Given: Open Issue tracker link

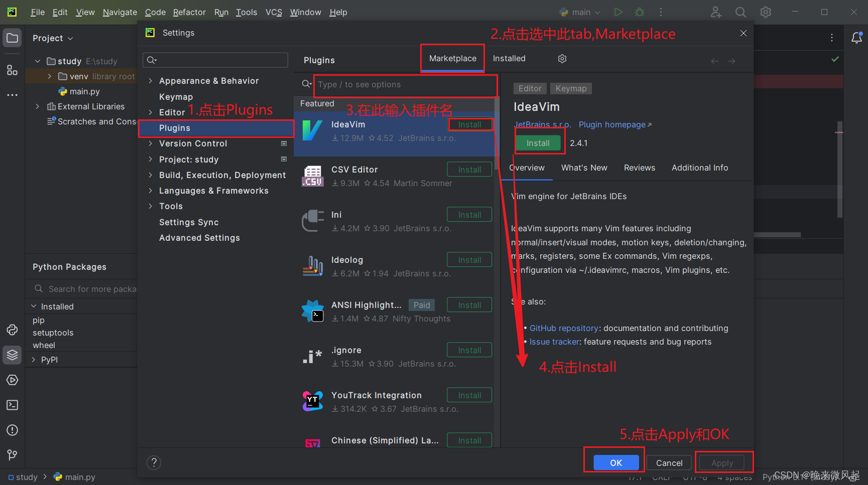Looking at the screenshot, I should click(x=554, y=342).
